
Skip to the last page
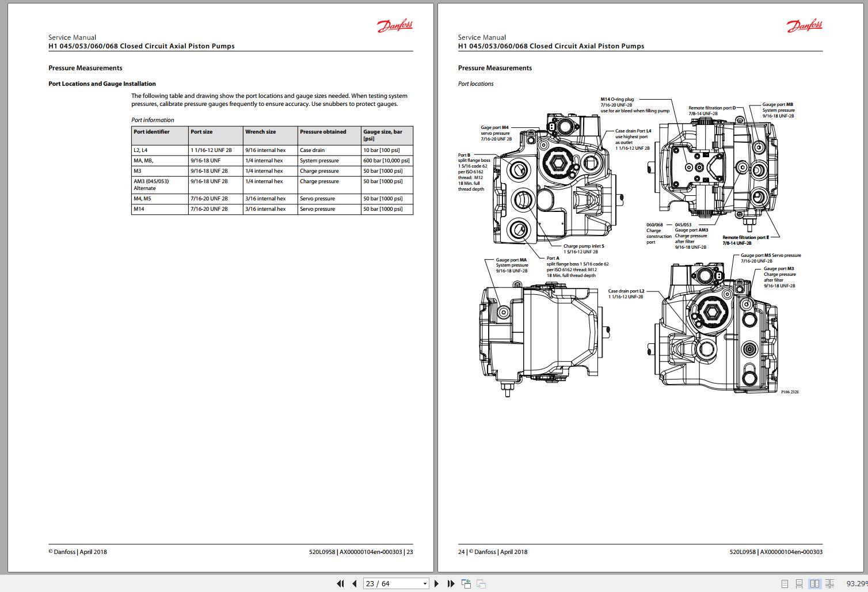tap(451, 583)
